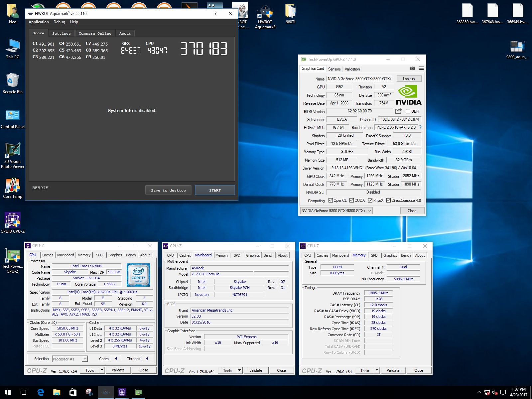Click the BIOS export share icon in GPU-Z
The height and width of the screenshot is (399, 532).
pos(398,111)
